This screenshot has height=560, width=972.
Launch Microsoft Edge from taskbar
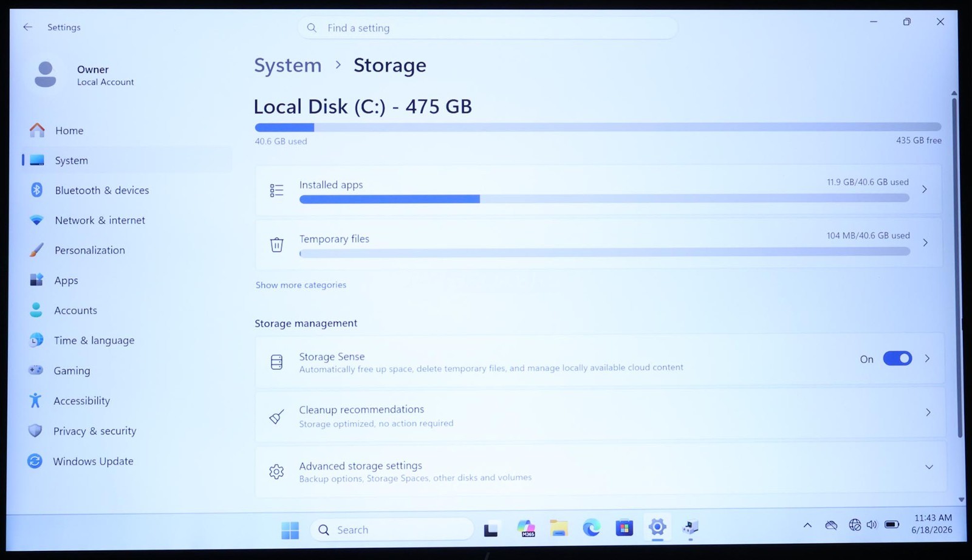(x=592, y=528)
